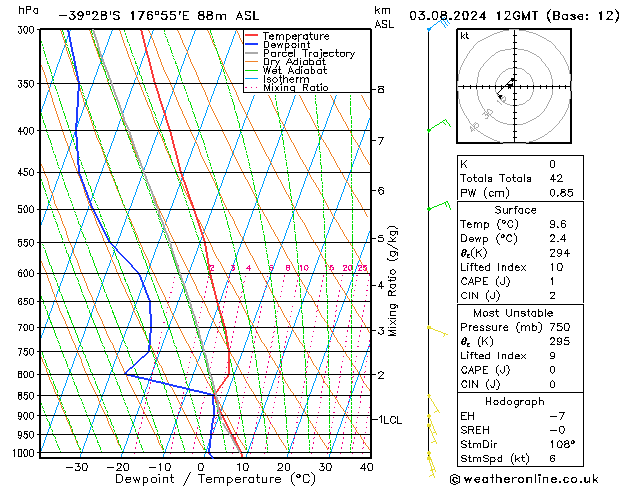Click the Totals Totals value row

515,178
